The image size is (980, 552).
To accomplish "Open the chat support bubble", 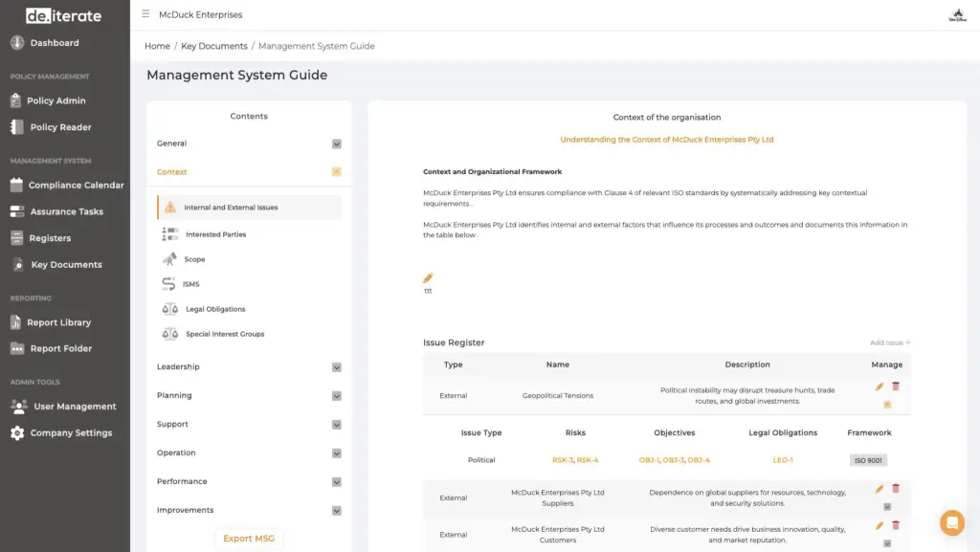I will (952, 522).
